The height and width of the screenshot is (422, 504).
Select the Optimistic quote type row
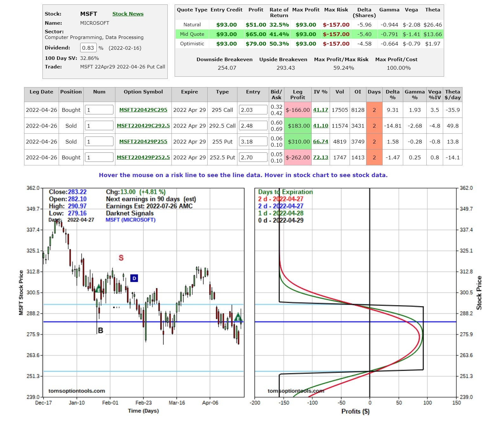click(309, 44)
